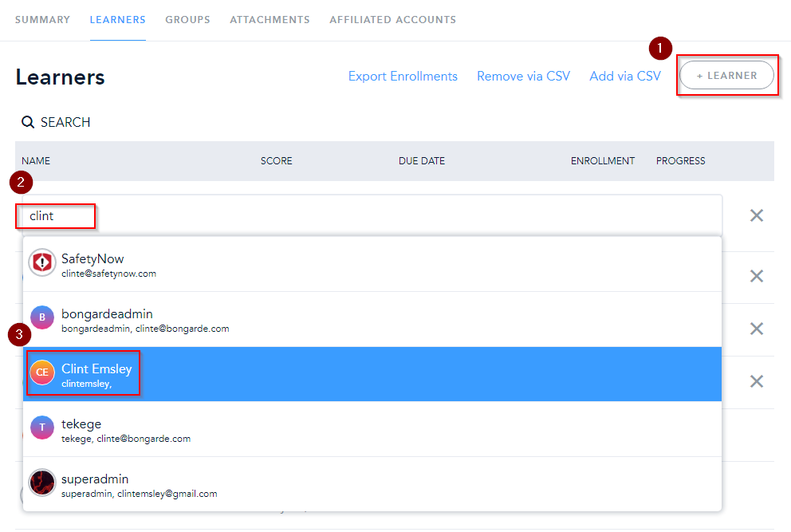Click the X beside the clint input
The image size is (791, 532).
(757, 215)
